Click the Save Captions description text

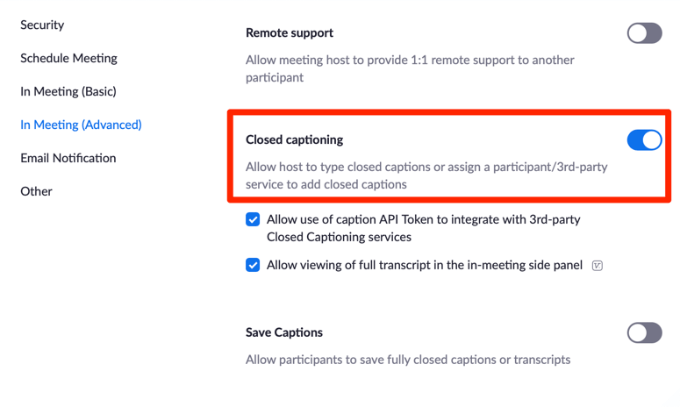408,360
